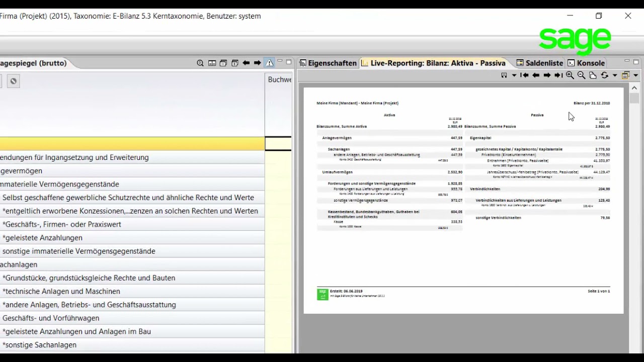Click the back arrow in left panel toolbar
The image size is (644, 362).
(x=246, y=63)
